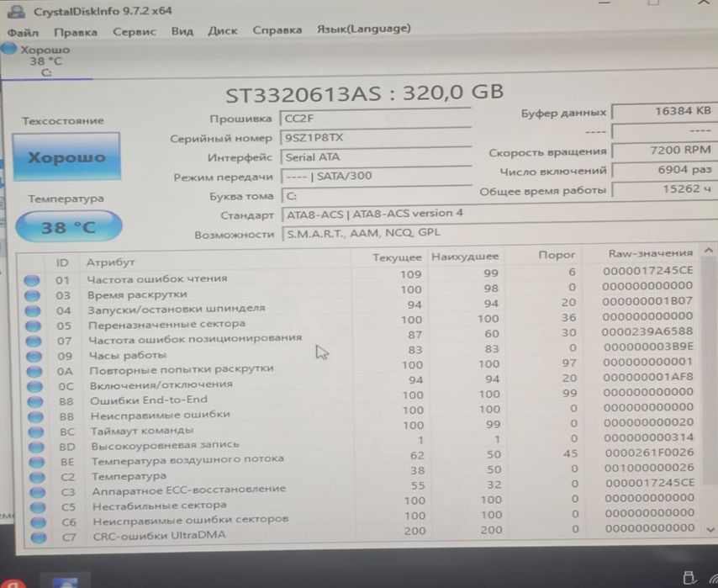
Task: Click the Текущее column header
Action: click(397, 257)
